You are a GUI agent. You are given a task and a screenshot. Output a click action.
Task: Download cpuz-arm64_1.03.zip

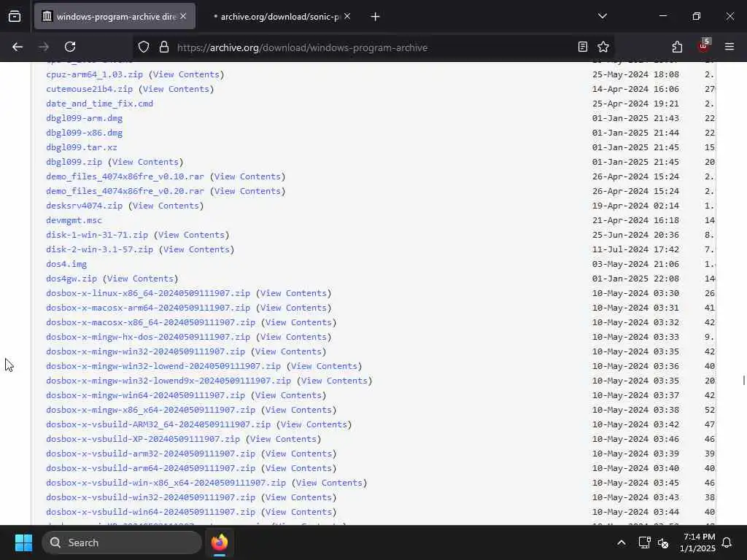point(94,74)
